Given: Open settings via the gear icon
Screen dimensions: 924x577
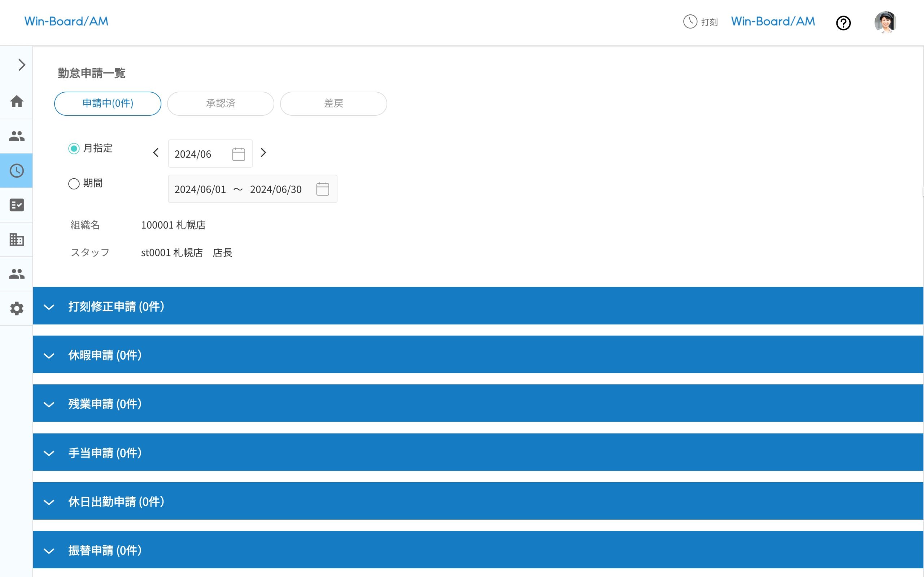Looking at the screenshot, I should (x=16, y=308).
